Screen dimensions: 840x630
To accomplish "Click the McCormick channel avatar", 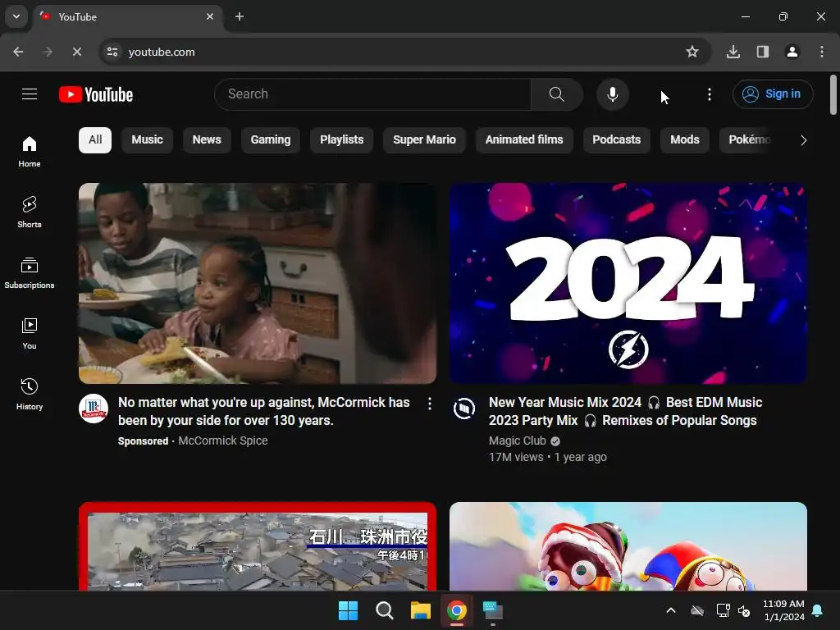I will [x=94, y=409].
